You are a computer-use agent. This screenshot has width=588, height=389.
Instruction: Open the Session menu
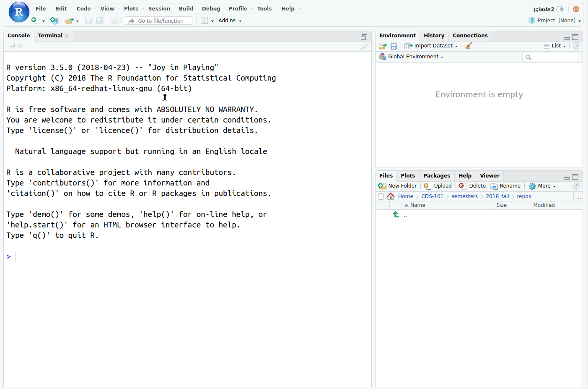159,8
